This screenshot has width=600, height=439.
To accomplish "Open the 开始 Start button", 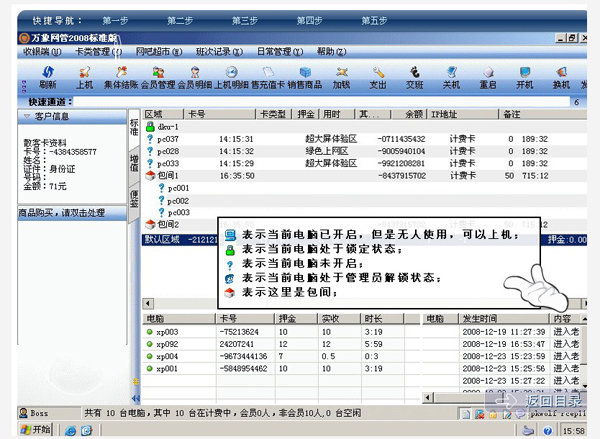I will [x=36, y=430].
